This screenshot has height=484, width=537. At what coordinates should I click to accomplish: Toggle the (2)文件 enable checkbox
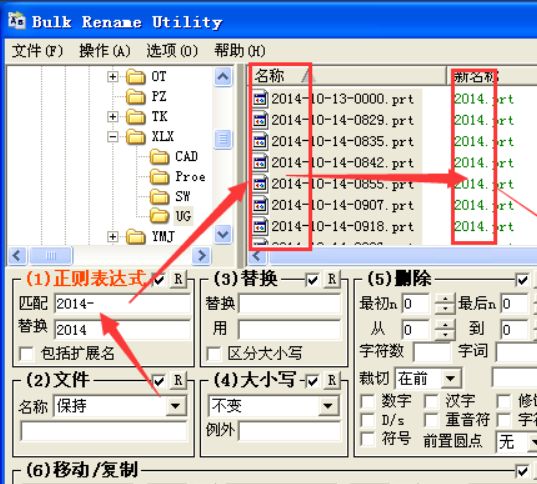pyautogui.click(x=158, y=381)
